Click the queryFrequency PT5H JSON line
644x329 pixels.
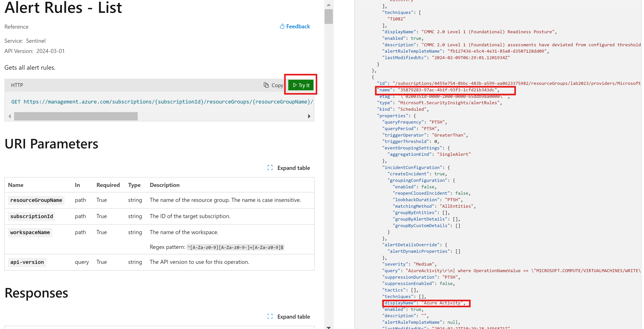(x=415, y=122)
